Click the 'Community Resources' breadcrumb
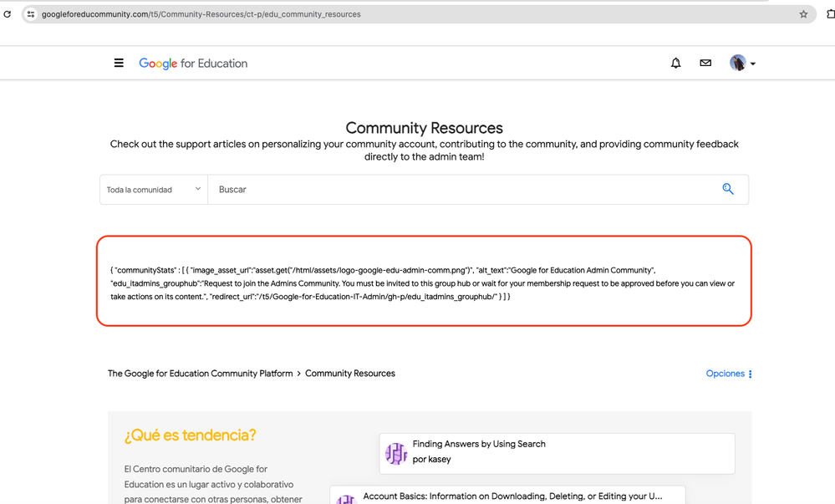The height and width of the screenshot is (504, 835). (350, 374)
